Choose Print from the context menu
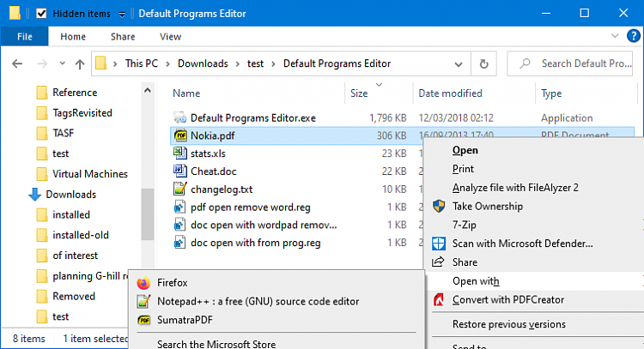644x349 pixels. (x=463, y=169)
